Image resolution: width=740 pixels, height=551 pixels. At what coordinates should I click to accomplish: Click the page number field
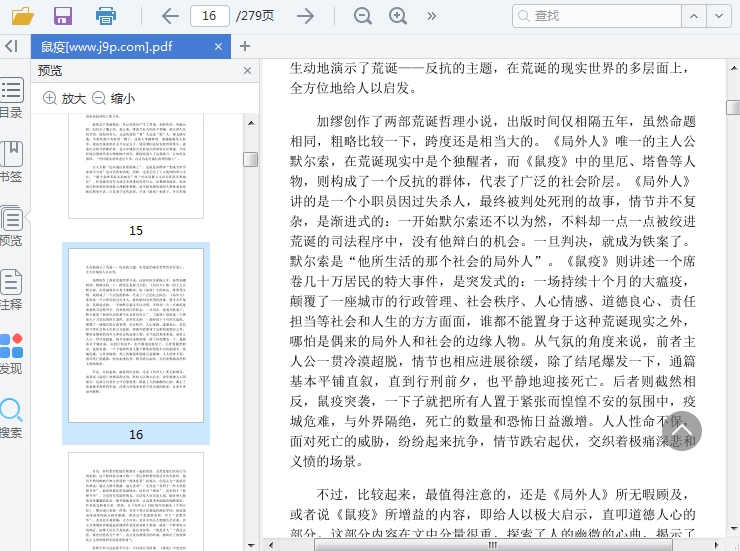coord(210,16)
